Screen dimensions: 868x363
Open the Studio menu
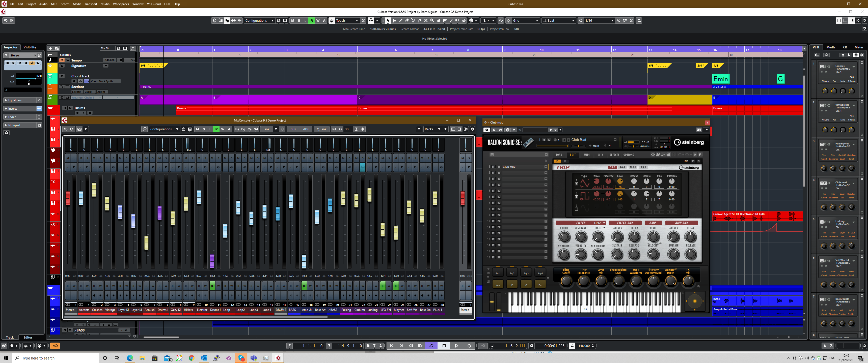[105, 4]
